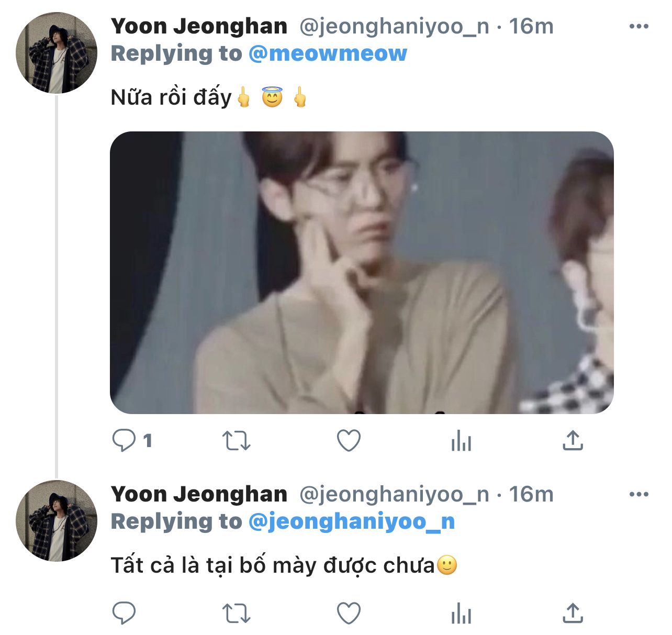View analytics of the first tweet
Image resolution: width=672 pixels, height=635 pixels.
tap(461, 441)
